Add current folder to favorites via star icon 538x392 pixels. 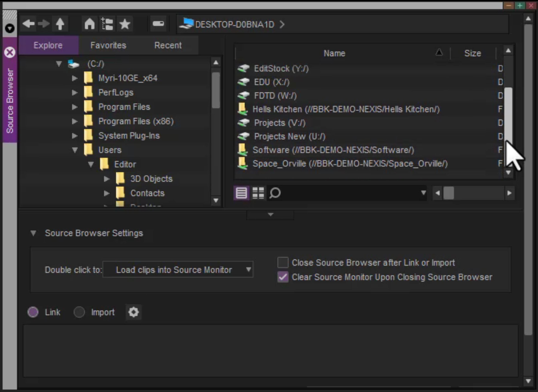125,24
